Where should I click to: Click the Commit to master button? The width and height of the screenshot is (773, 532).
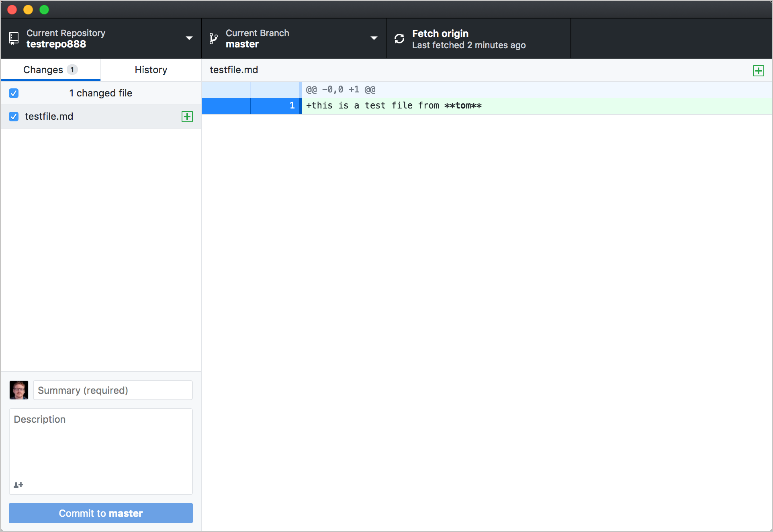coord(100,513)
